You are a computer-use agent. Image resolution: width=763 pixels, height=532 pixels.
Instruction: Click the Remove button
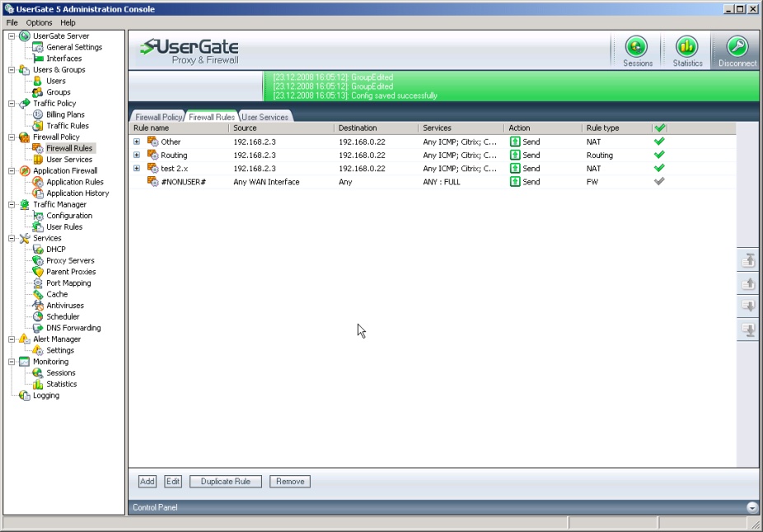click(289, 481)
